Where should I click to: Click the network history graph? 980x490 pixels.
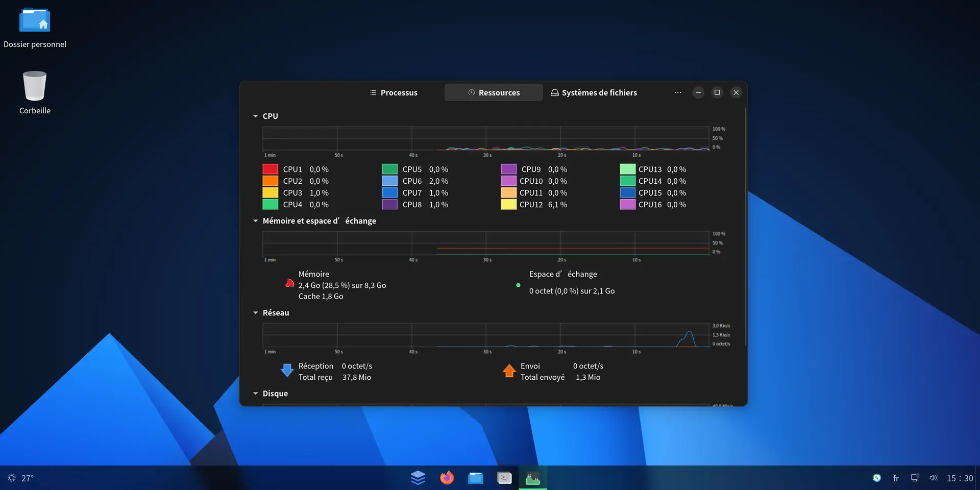[x=486, y=335]
